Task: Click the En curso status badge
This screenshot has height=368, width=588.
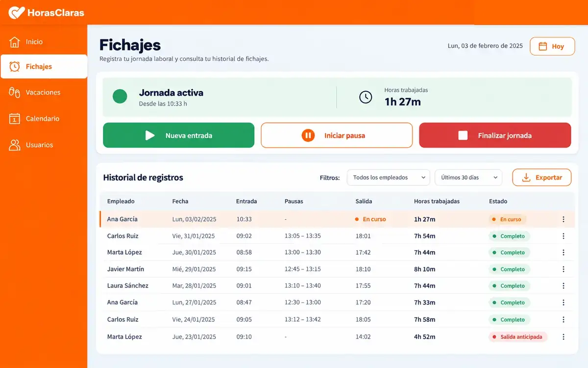Action: (x=507, y=219)
